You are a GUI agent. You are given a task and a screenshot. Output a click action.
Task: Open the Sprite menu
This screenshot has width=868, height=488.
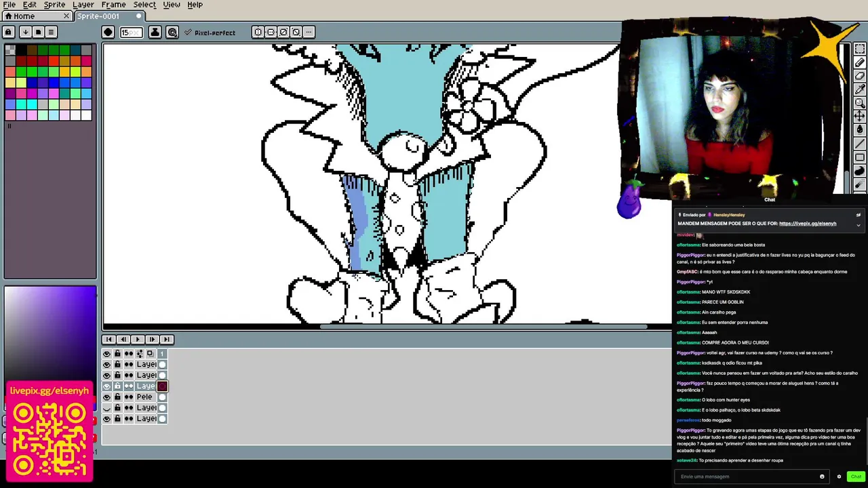tap(54, 5)
